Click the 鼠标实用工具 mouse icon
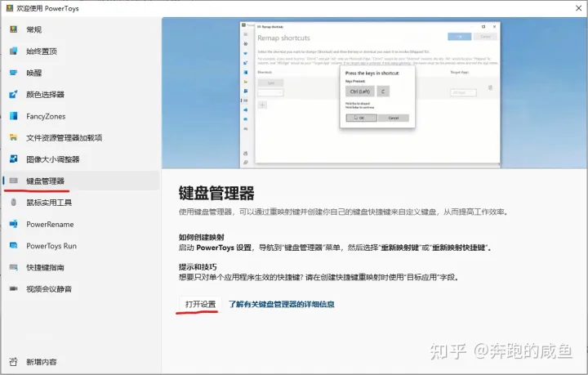The image size is (588, 375). (x=14, y=203)
